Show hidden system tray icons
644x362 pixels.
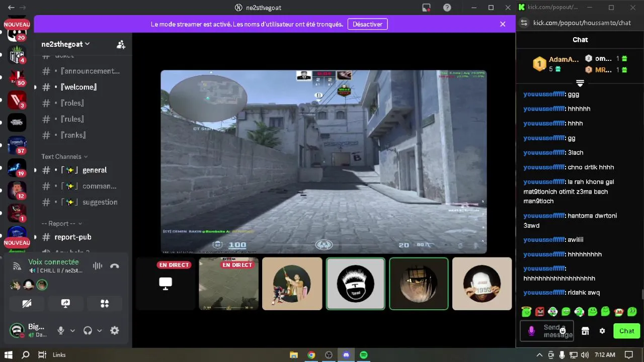pos(539,355)
